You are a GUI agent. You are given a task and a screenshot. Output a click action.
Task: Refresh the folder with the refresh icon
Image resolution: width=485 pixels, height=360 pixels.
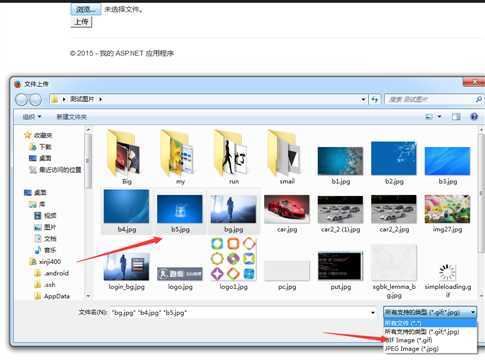375,99
